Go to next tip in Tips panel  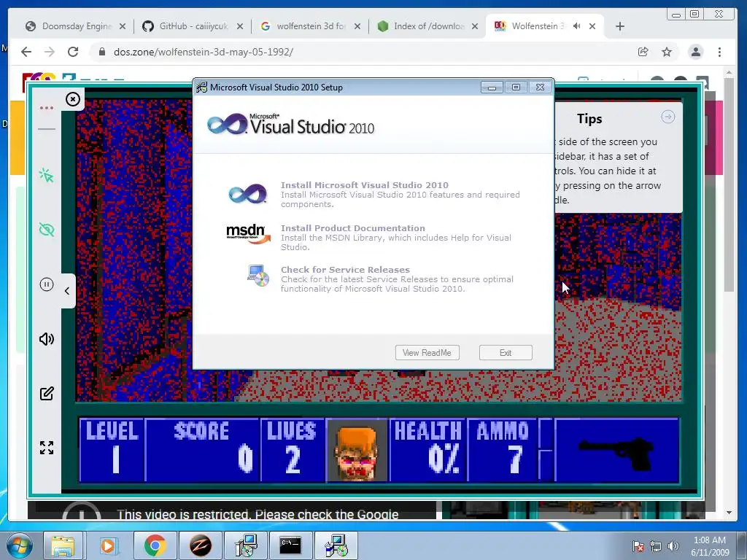pyautogui.click(x=668, y=117)
